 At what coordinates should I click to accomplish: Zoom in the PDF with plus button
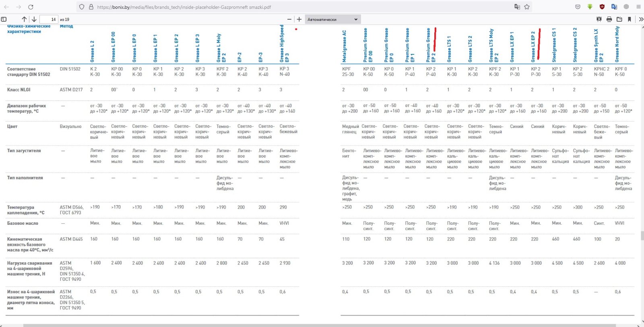click(299, 19)
